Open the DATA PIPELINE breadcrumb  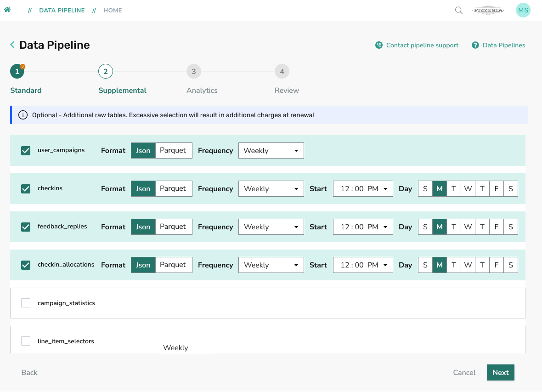click(62, 11)
